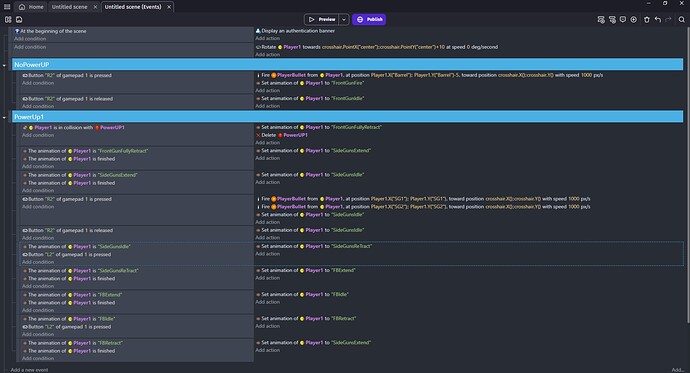Collapse the NoPowerUP group

[x=4, y=65]
